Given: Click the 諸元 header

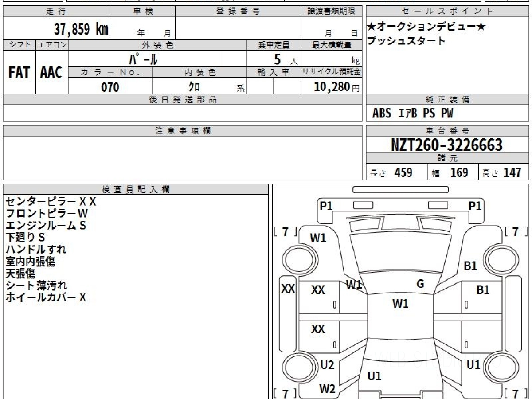Looking at the screenshot, I should [448, 158].
